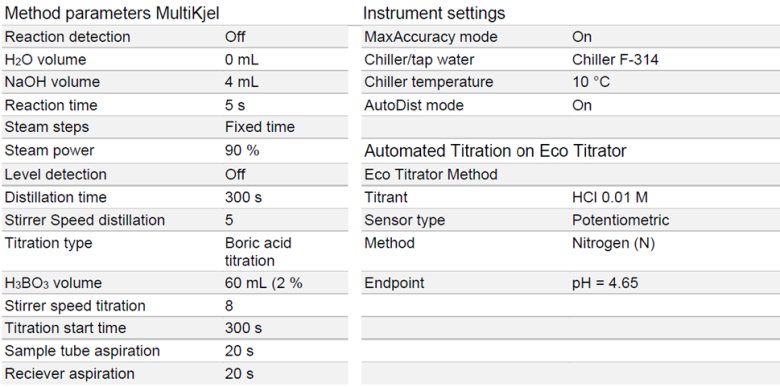This screenshot has width=780, height=387.
Task: Select the Chiller temperature 10 °C value
Action: coord(591,82)
